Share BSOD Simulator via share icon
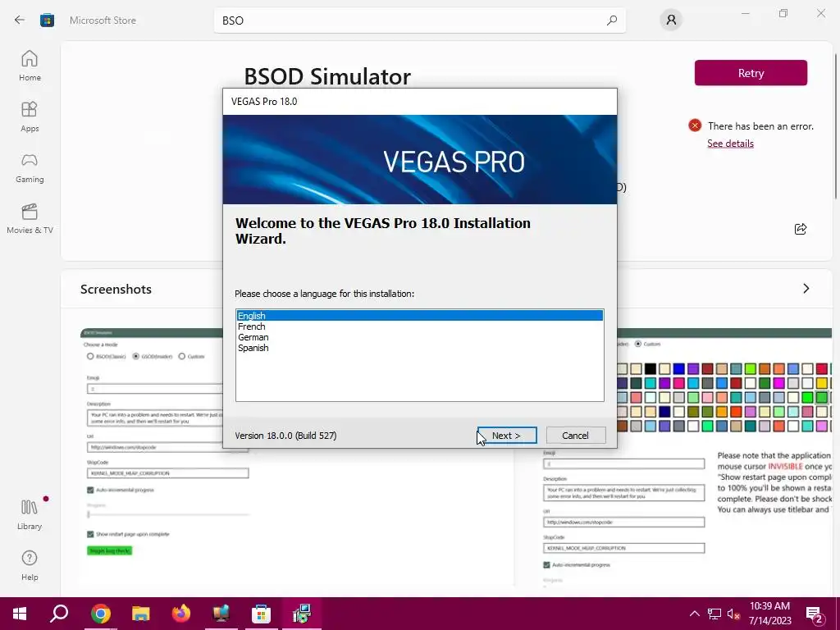 point(801,229)
